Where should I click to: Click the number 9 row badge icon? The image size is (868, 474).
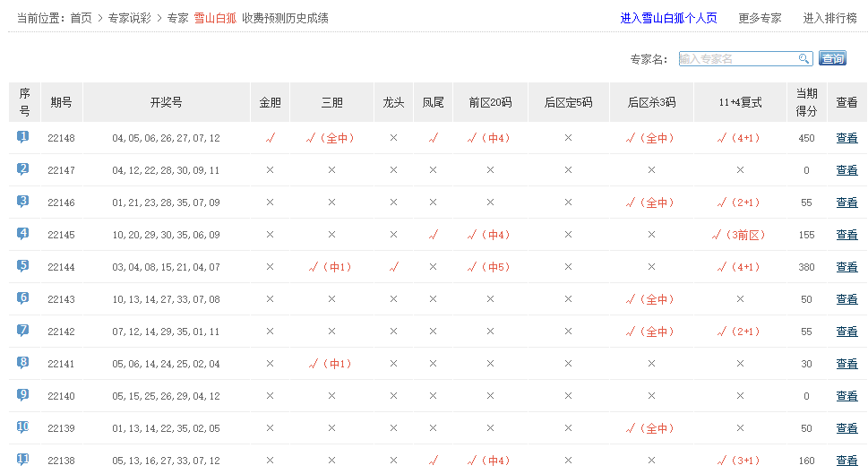(x=23, y=395)
